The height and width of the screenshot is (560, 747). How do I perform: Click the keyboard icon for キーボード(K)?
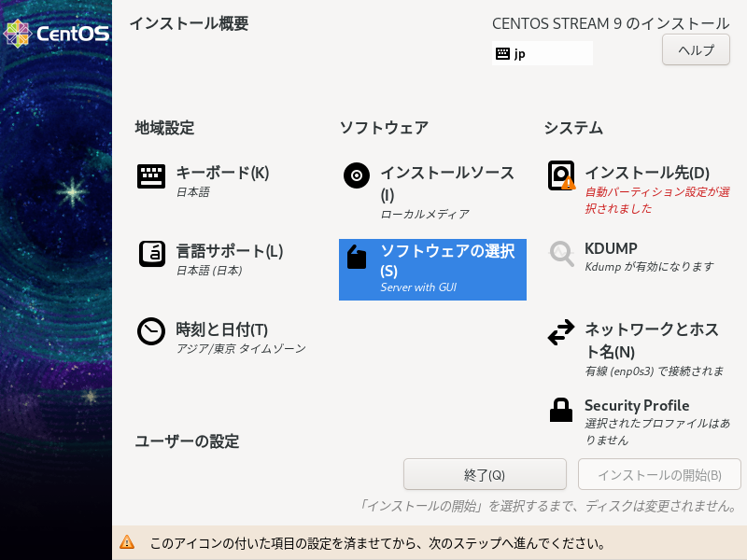151,176
